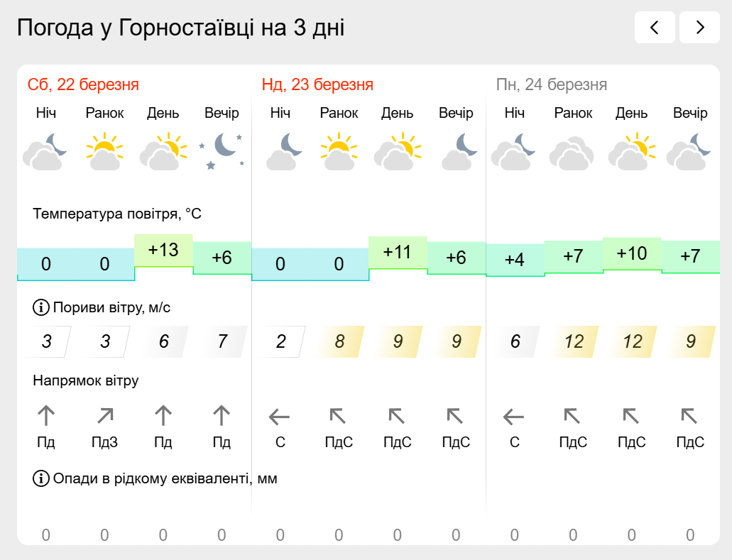Open info icon next to Опади в рідкому еквіваленті
Screen dimensions: 732x560
(41, 478)
